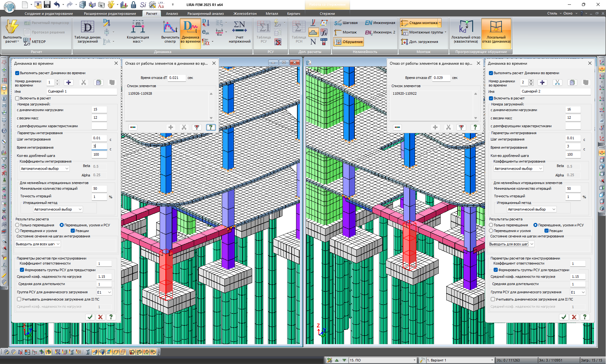Click color scale swatch in left failure dialog
606x364 pixels.
click(133, 127)
